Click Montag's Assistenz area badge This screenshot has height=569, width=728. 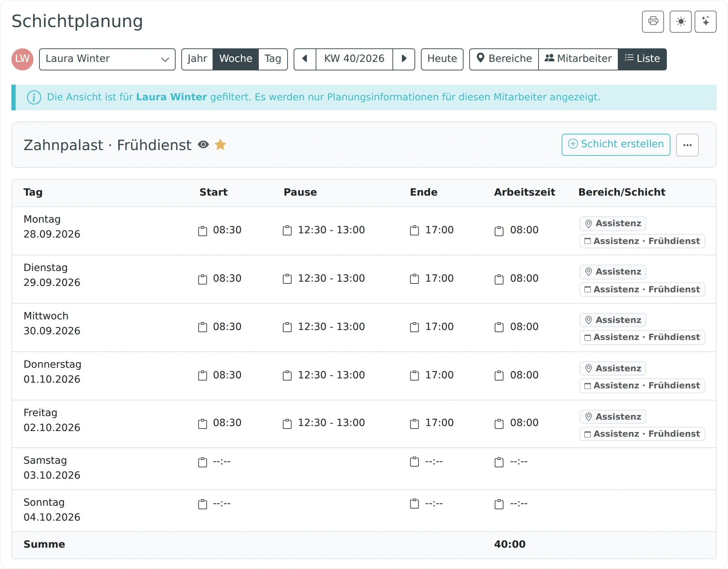coord(612,224)
